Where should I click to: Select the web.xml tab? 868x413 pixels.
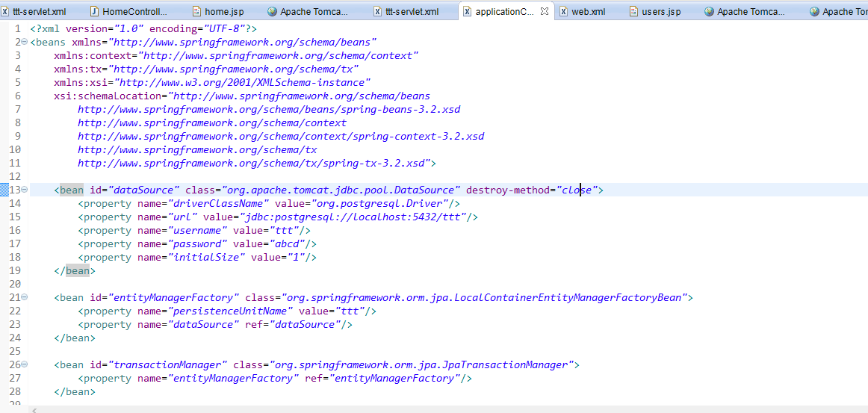pos(588,12)
